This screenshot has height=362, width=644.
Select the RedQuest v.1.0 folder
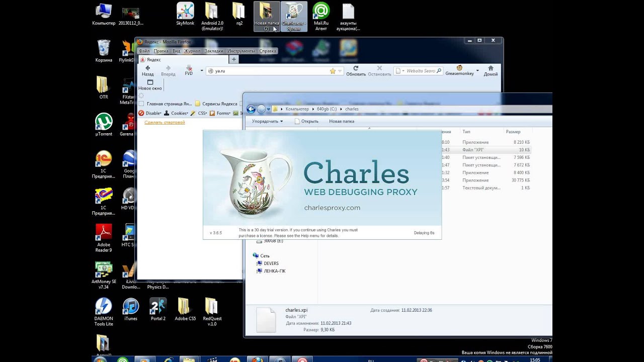tap(212, 312)
